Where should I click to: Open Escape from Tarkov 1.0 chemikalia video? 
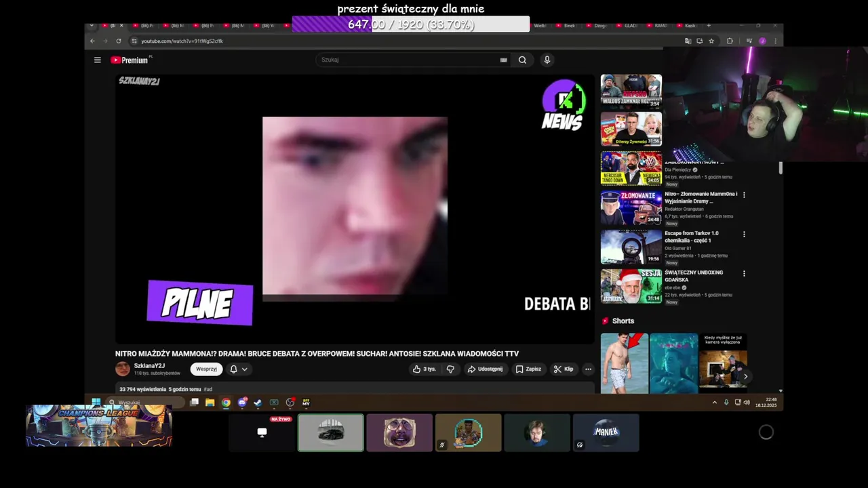point(691,237)
